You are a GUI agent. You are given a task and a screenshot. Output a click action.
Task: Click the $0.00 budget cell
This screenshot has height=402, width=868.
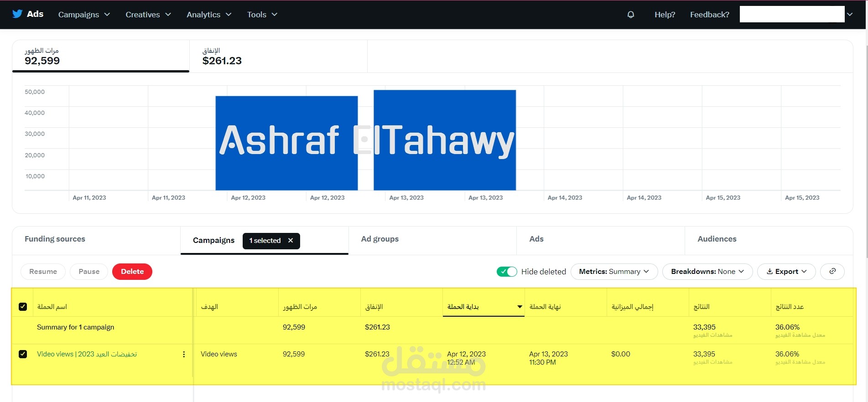click(620, 354)
